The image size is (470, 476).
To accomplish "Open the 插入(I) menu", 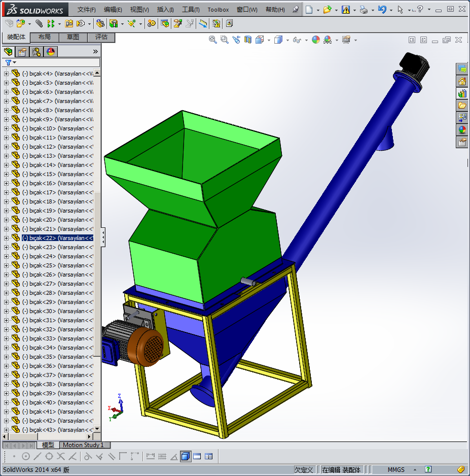I will 165,10.
